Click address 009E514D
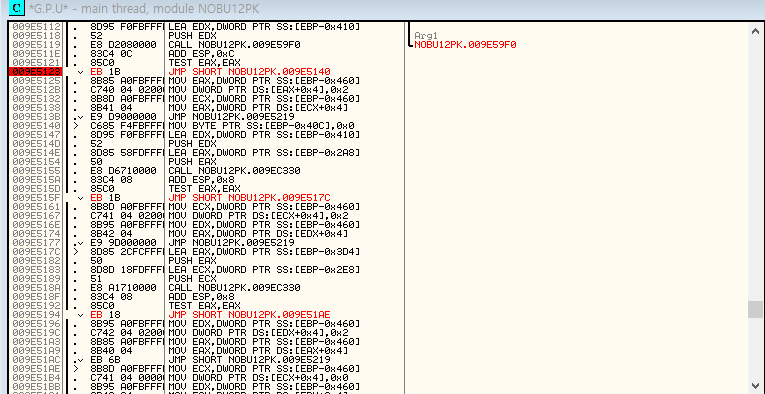This screenshot has width=765, height=394. coord(36,144)
